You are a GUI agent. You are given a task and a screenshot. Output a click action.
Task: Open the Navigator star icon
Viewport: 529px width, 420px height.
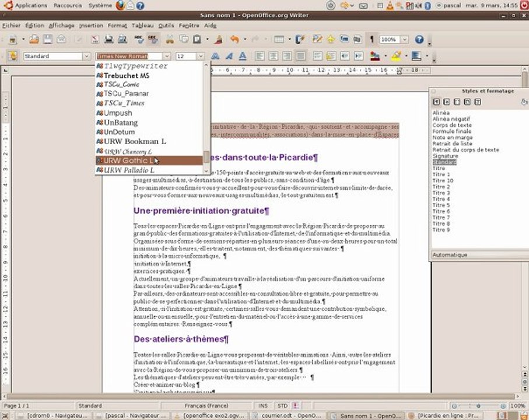click(331, 40)
